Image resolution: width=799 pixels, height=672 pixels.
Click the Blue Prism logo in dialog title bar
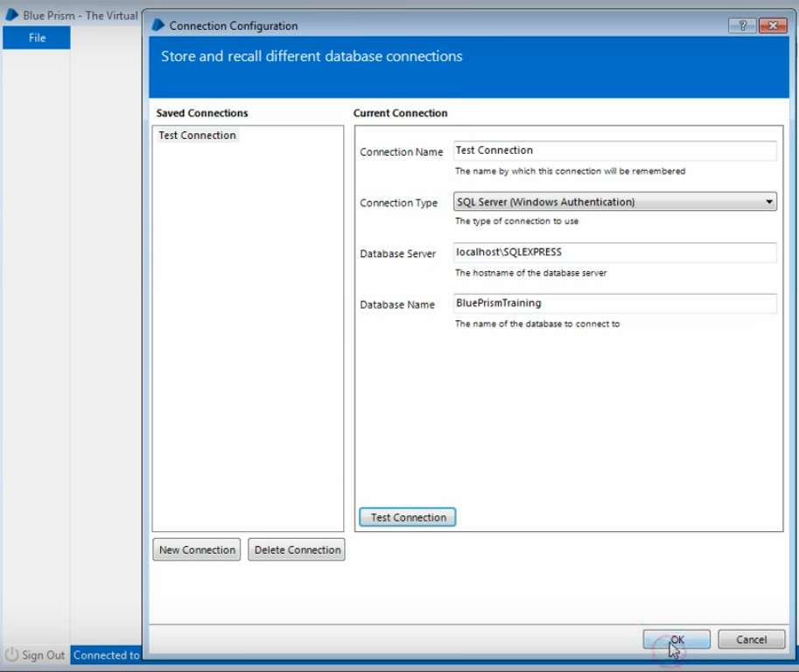(158, 25)
